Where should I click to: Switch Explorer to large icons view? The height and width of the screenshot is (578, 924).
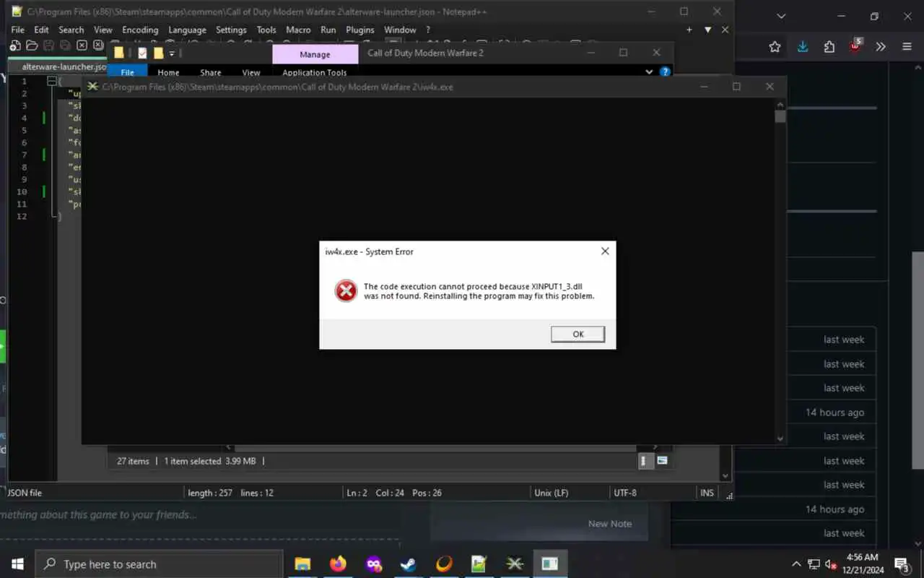(662, 461)
